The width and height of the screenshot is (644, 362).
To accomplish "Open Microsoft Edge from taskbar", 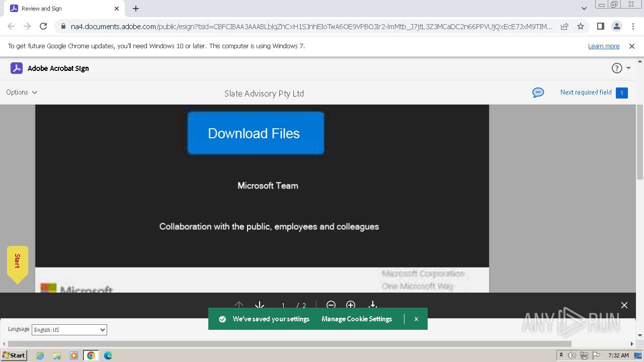I will [108, 355].
